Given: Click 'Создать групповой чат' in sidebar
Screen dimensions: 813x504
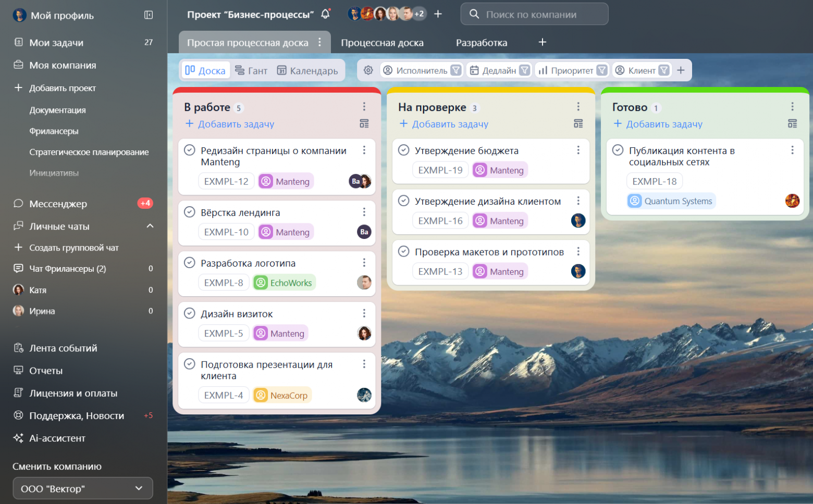Looking at the screenshot, I should (73, 248).
